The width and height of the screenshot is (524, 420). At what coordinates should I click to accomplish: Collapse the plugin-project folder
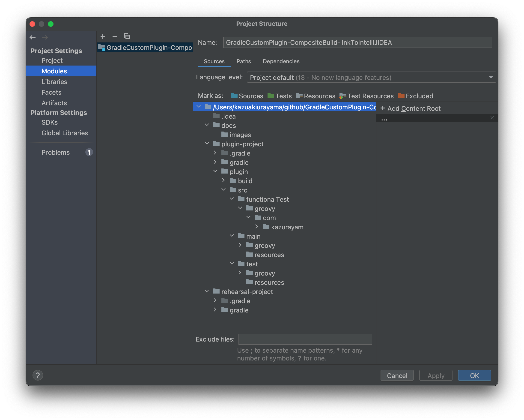tap(207, 144)
